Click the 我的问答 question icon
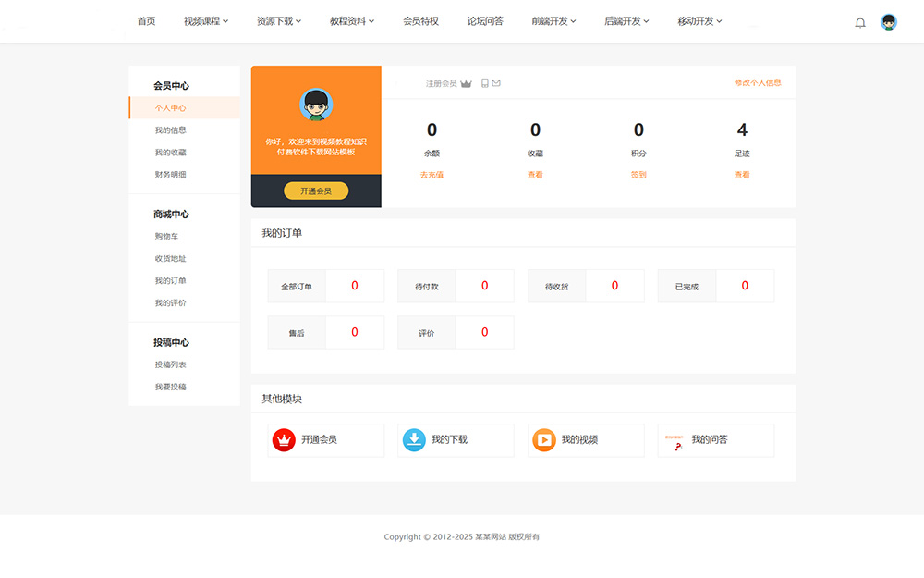This screenshot has height=578, width=924. (675, 441)
